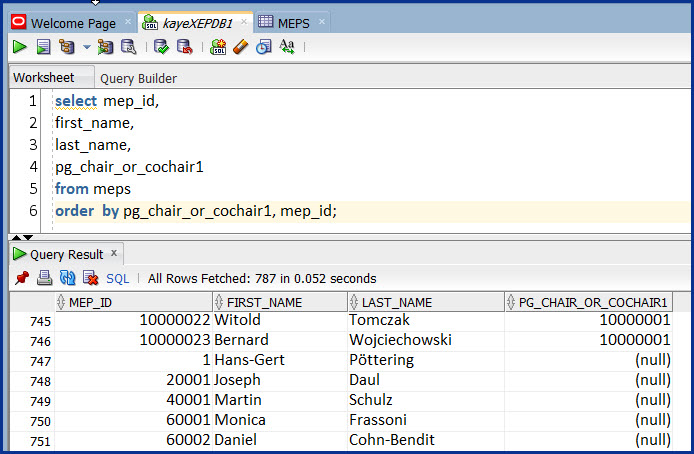This screenshot has width=694, height=454.
Task: Select the kayeXEPDB1 worksheet tab
Action: pyautogui.click(x=197, y=23)
